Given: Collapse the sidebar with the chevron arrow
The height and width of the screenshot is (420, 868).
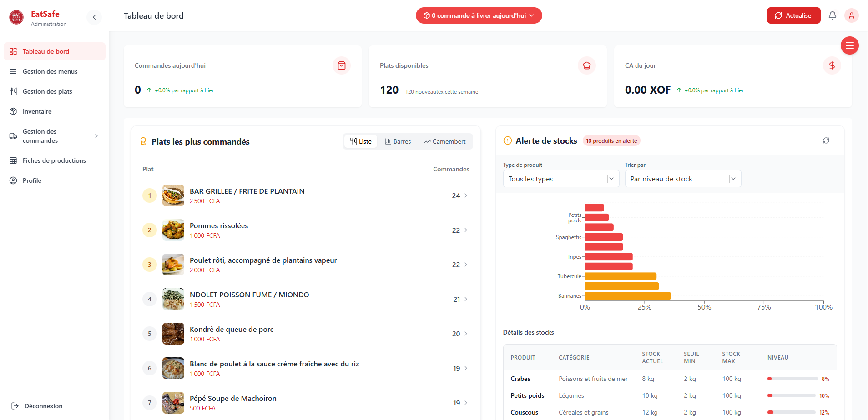Looking at the screenshot, I should [x=94, y=17].
